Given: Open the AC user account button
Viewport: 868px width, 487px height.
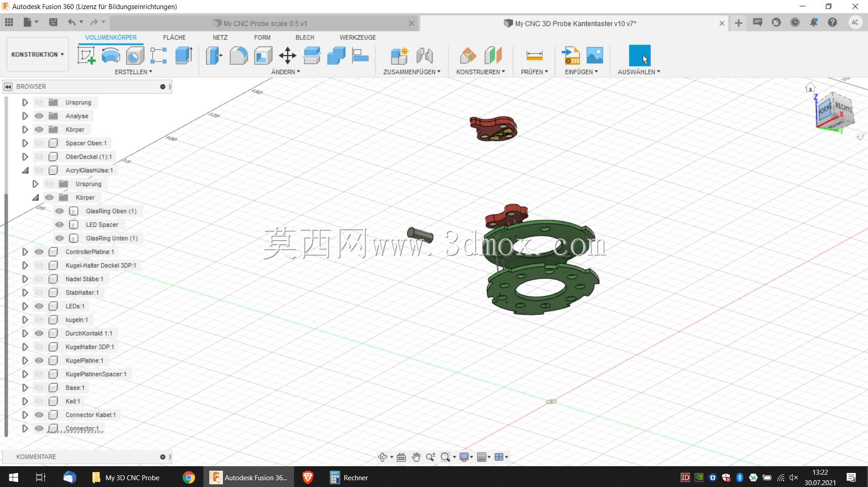Looking at the screenshot, I should tap(855, 23).
